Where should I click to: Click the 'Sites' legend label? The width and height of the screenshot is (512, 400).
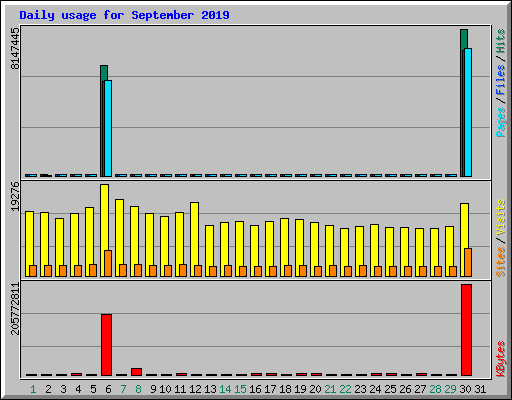click(501, 262)
